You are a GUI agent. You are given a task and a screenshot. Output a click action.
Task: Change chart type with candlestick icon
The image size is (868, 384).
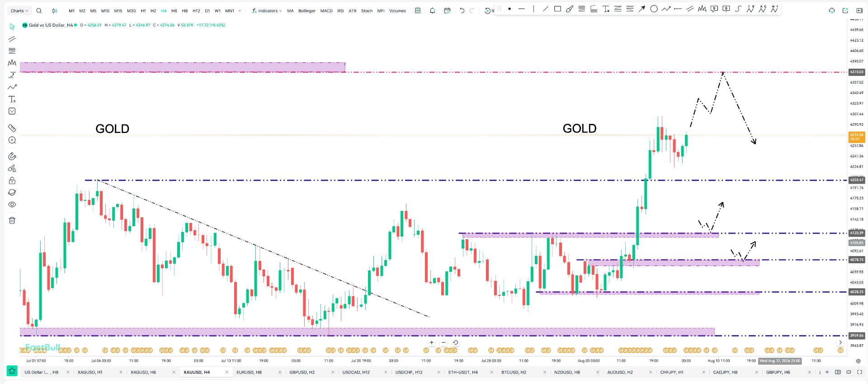coord(55,11)
